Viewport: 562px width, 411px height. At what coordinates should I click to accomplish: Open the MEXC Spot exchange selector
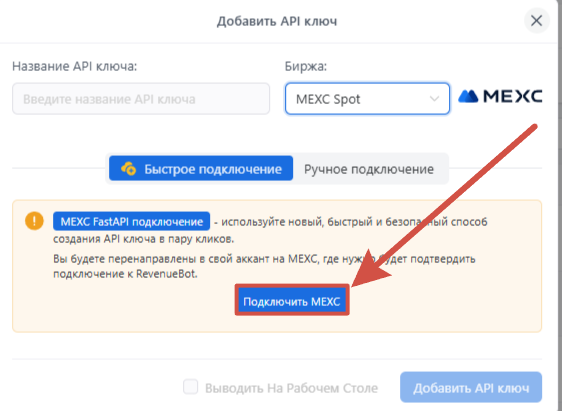coord(367,99)
